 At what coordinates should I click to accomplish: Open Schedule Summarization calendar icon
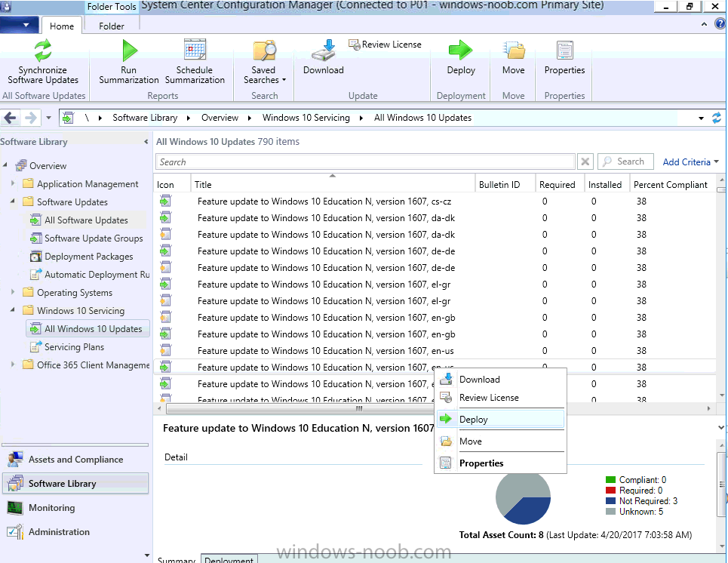[195, 50]
